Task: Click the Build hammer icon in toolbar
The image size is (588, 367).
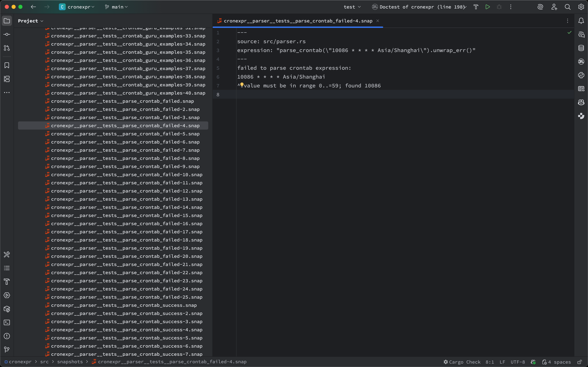Action: pos(476,7)
